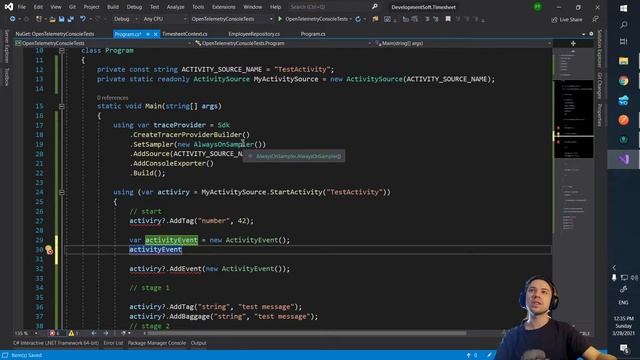
Task: Toggle pin on the Program.cs tab
Action: point(148,34)
